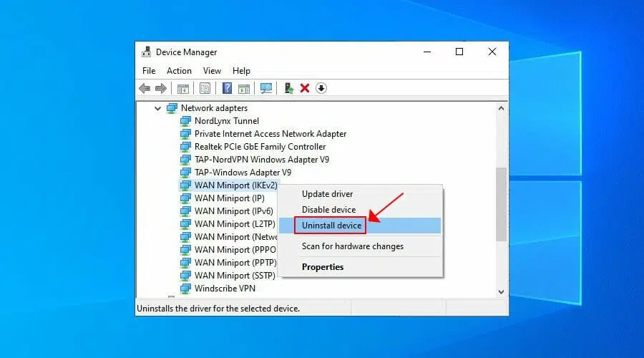Select WAN Miniport (IPv6) entry
The image size is (644, 358).
[234, 211]
